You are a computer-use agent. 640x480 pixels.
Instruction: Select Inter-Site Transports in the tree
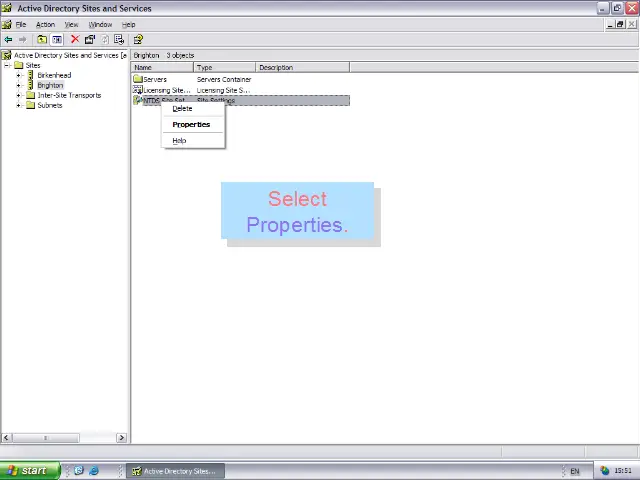click(x=69, y=95)
